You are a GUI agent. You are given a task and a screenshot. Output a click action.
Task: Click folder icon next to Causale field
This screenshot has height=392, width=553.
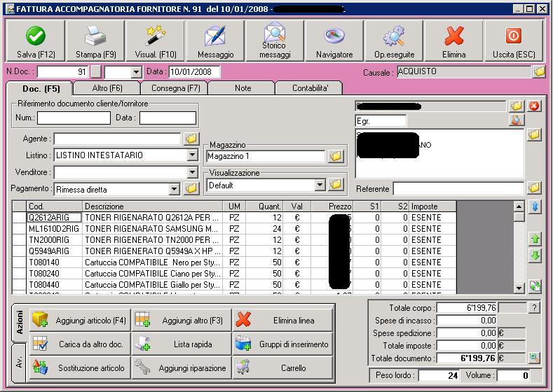tap(538, 72)
